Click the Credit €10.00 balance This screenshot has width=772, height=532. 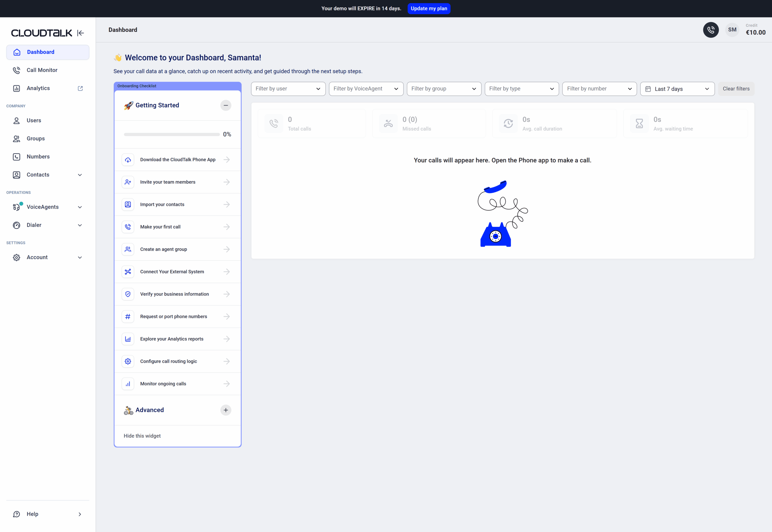(x=756, y=30)
